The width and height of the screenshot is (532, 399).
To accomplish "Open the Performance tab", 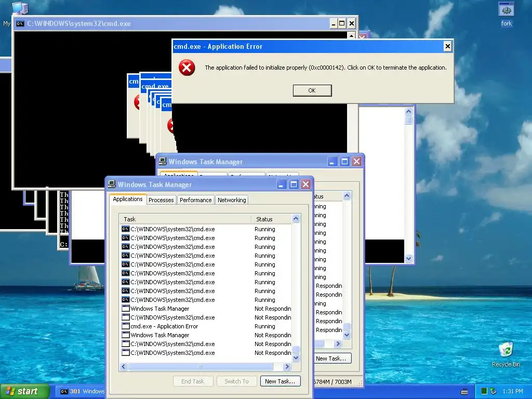I will pos(195,200).
